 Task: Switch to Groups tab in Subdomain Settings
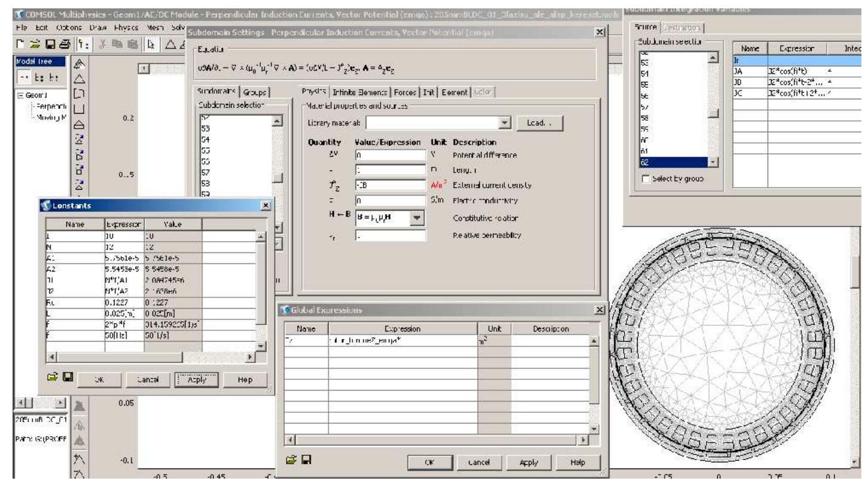[256, 92]
